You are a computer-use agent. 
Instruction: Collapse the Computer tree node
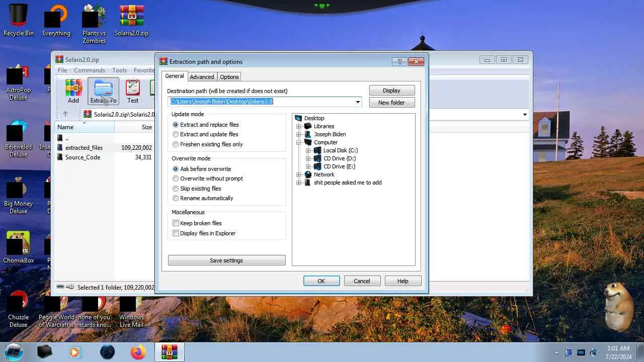pos(298,142)
